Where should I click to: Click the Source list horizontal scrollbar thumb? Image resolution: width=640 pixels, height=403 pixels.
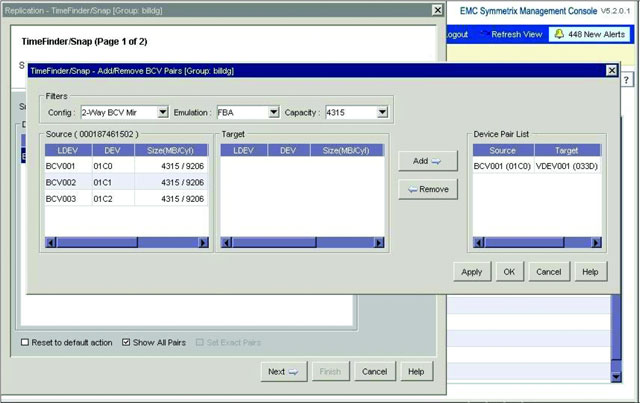97,243
